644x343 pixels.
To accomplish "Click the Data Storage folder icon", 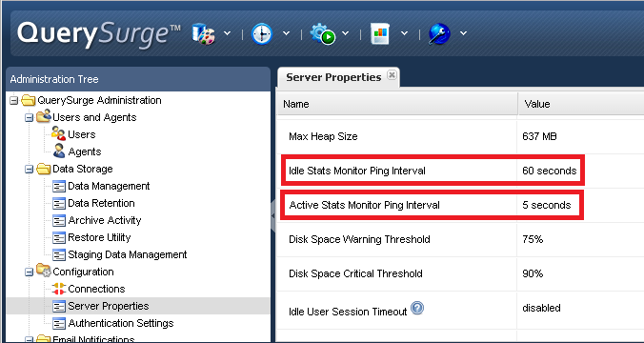I will 43,169.
